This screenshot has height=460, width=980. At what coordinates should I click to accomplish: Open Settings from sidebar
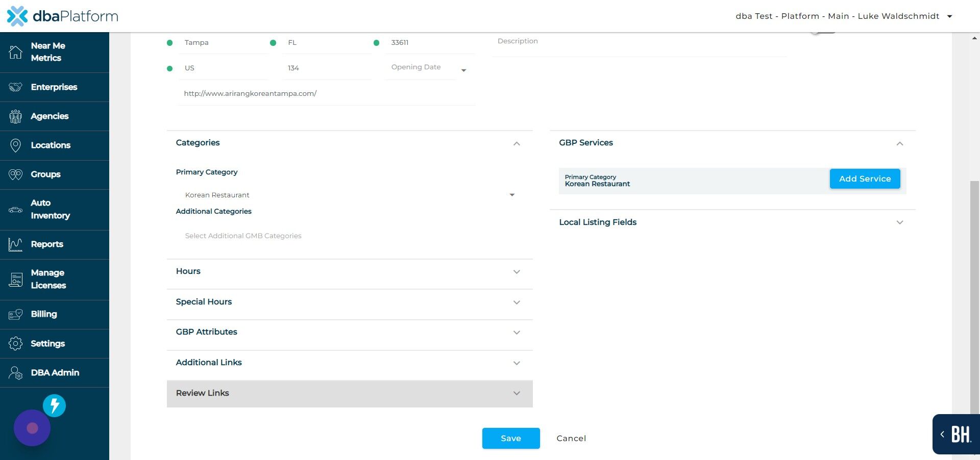55,344
